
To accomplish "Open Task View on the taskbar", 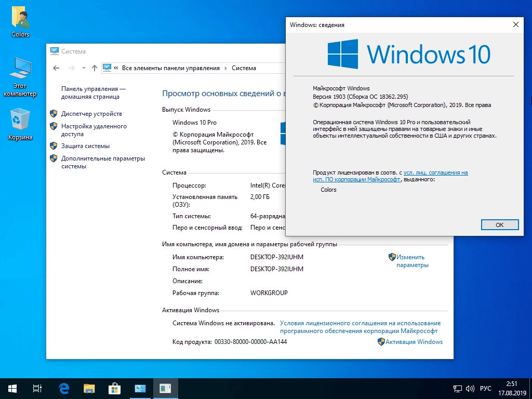I will (x=37, y=389).
